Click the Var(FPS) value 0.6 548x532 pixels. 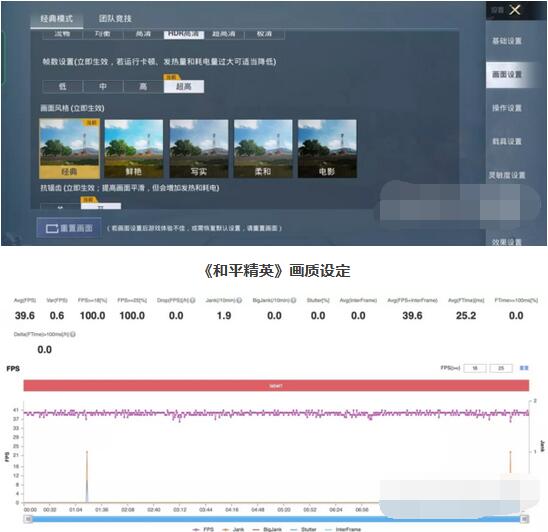tap(57, 316)
